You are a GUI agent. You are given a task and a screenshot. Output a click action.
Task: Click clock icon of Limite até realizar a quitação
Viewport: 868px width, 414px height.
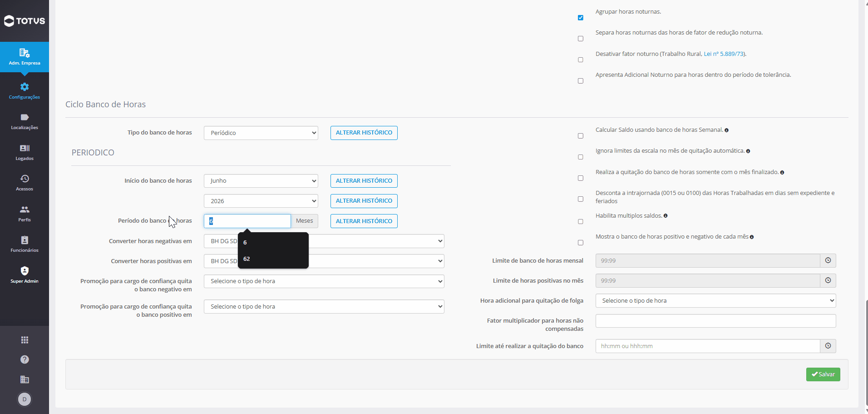coord(828,346)
